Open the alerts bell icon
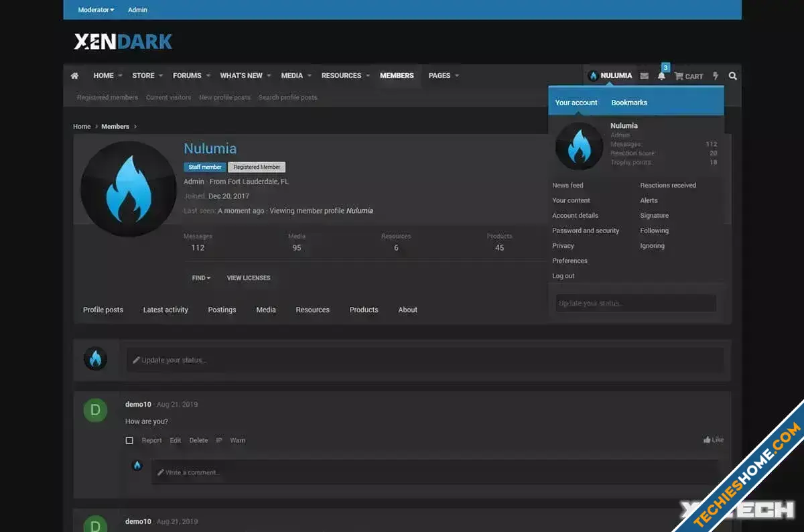The height and width of the screenshot is (532, 804). pos(661,76)
